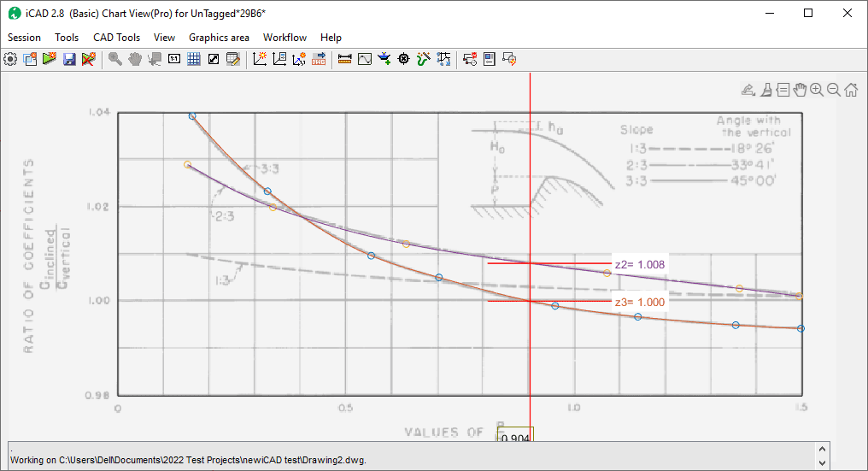Toggle the pan hand tool on chart
Image resolution: width=868 pixels, height=471 pixels.
pos(800,89)
